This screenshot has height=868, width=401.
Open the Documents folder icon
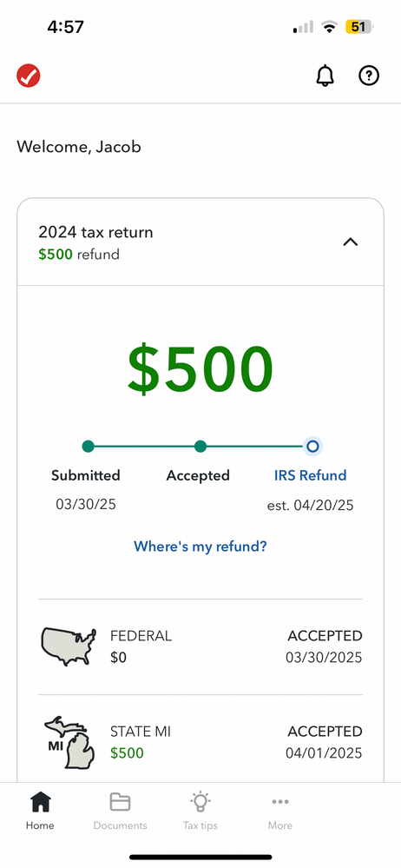pos(120,802)
